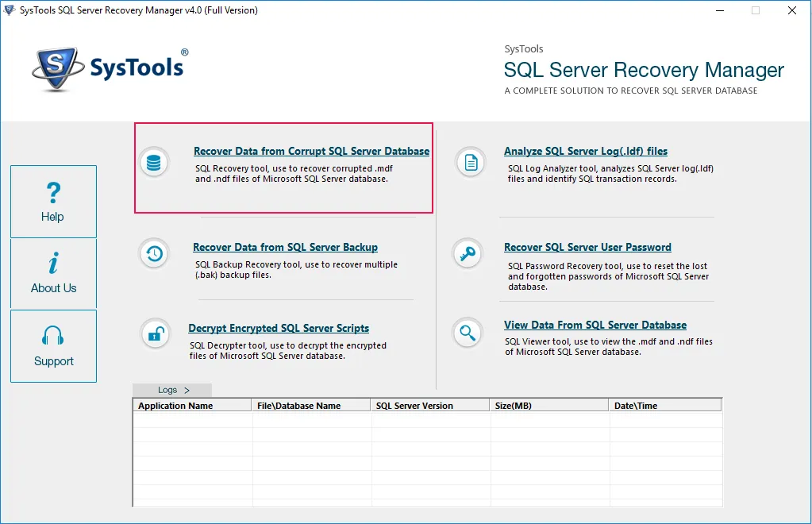Click the SQL Backup Recovery clock icon
Image resolution: width=812 pixels, height=524 pixels.
[154, 253]
